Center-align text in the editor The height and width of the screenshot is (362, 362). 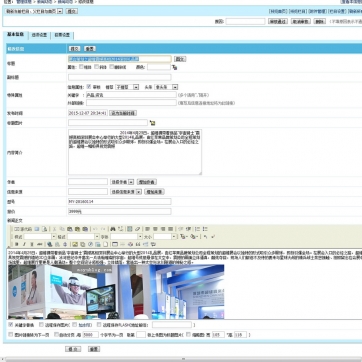click(x=155, y=229)
